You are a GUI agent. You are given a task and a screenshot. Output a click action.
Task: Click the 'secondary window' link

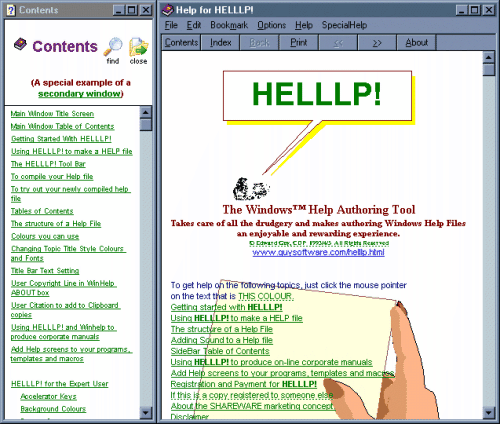[79, 94]
